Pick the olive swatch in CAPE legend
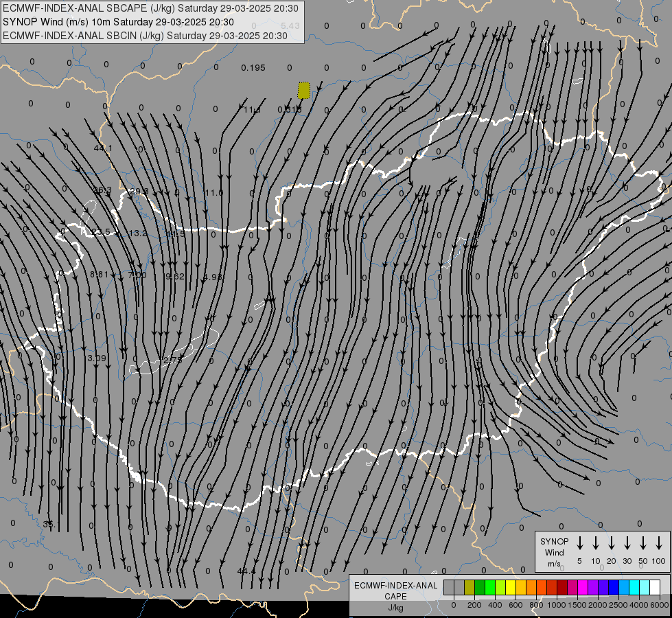Image resolution: width=672 pixels, height=618 pixels. (470, 587)
